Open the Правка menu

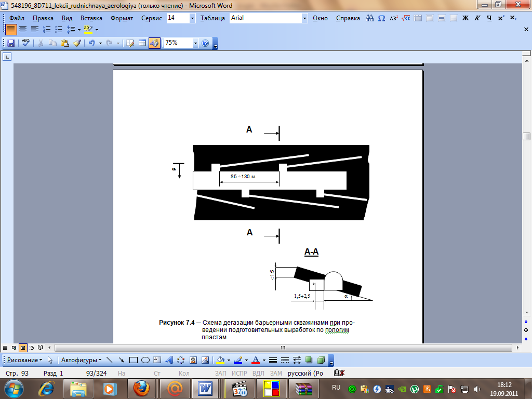(43, 18)
